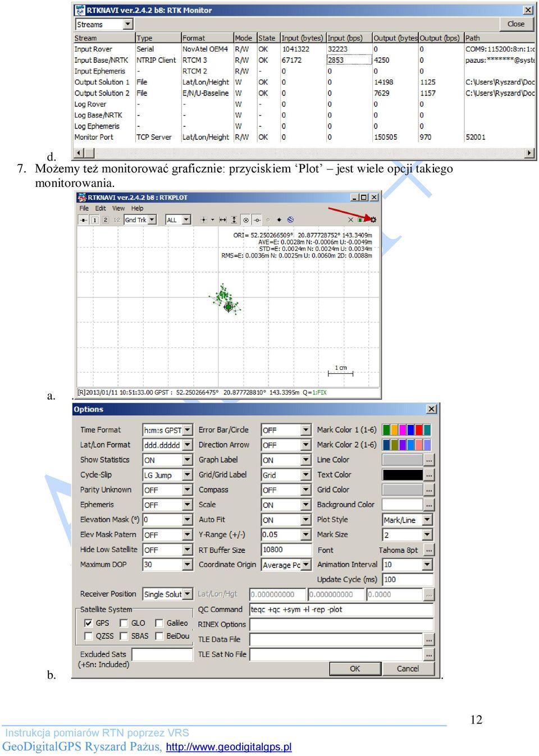539x756 pixels.
Task: Uncheck the GPS satellite system checkbox
Action: point(88,623)
